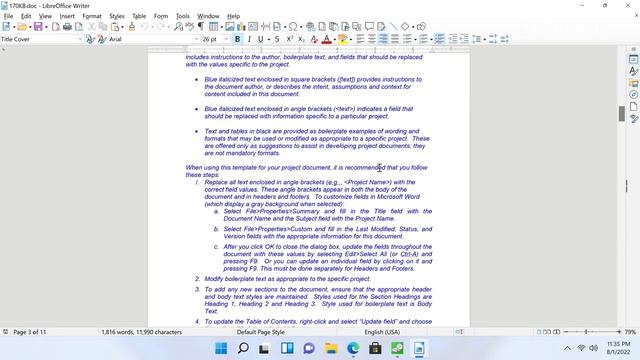This screenshot has height=360, width=640.
Task: Click the word count in status bar
Action: tap(142, 332)
